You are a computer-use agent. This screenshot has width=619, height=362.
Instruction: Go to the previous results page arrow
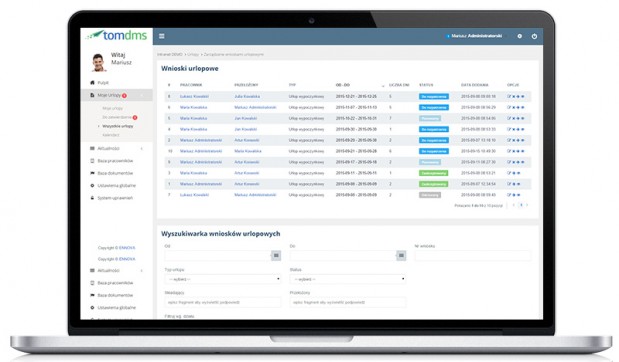coord(514,205)
